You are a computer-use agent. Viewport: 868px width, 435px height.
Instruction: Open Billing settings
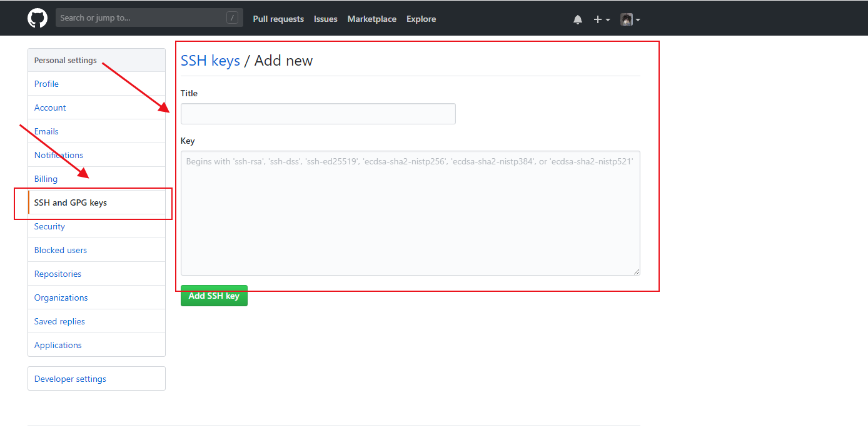[96, 179]
